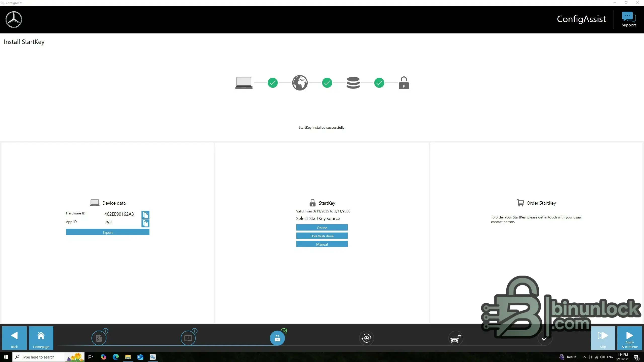Copy the Hardware ID to clipboard
This screenshot has height=362, width=644.
[x=145, y=215]
